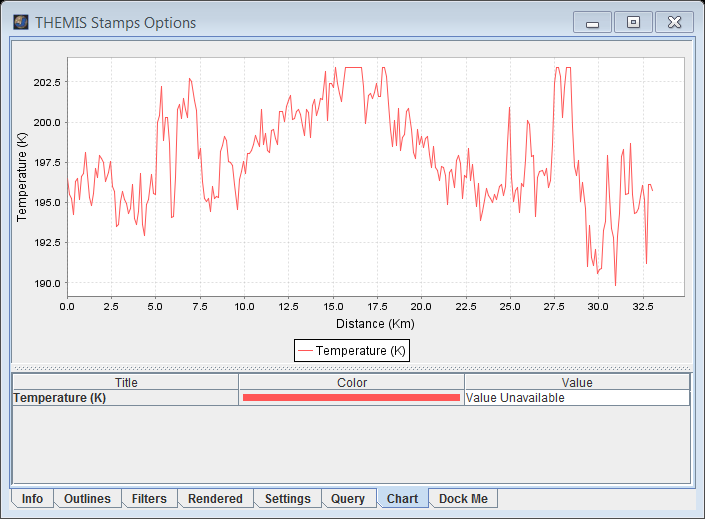
Task: Switch to the Info tab
Action: click(x=32, y=498)
